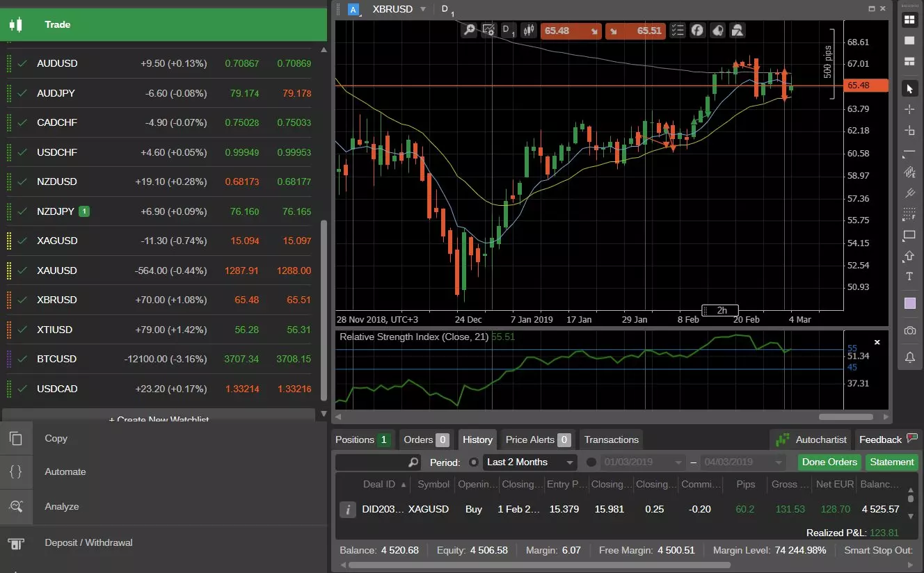Open the D1 timeframe selector in chart toolbar
Image resolution: width=924 pixels, height=573 pixels.
pyautogui.click(x=509, y=30)
